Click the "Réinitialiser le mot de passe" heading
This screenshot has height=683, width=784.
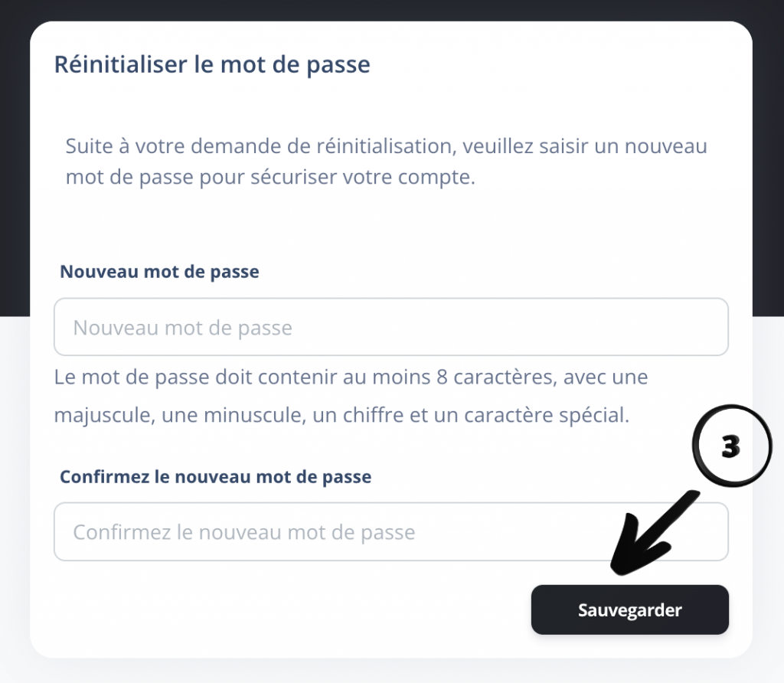(212, 64)
